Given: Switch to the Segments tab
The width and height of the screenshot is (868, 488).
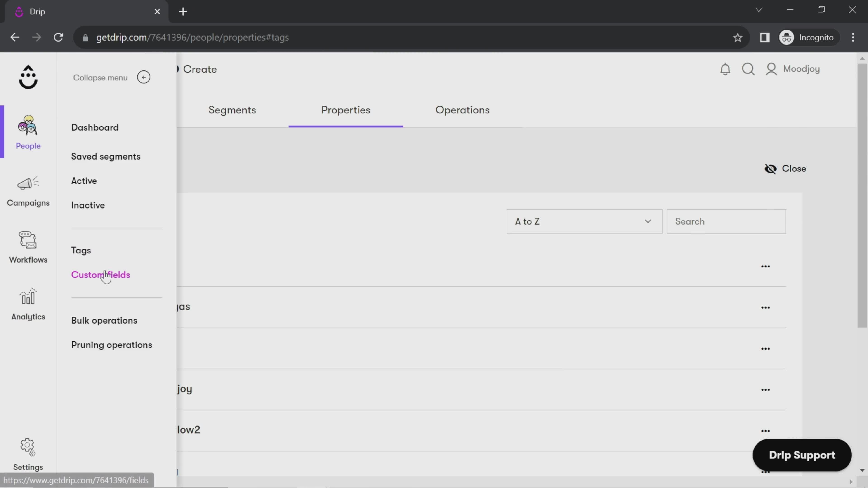Looking at the screenshot, I should pyautogui.click(x=232, y=110).
